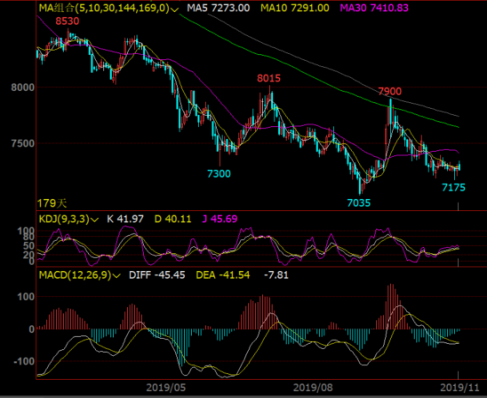Click the K 41.97 value
488x398 pixels.
[125, 219]
